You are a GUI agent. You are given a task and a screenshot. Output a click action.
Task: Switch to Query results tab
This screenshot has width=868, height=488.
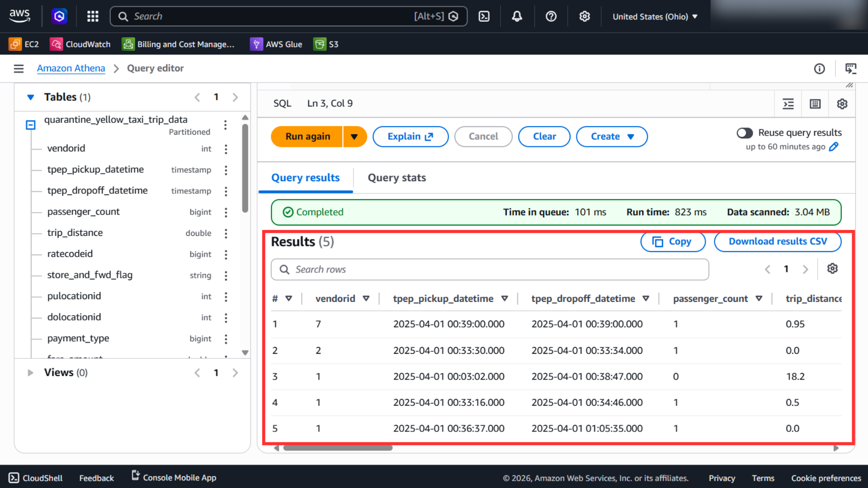click(x=305, y=178)
